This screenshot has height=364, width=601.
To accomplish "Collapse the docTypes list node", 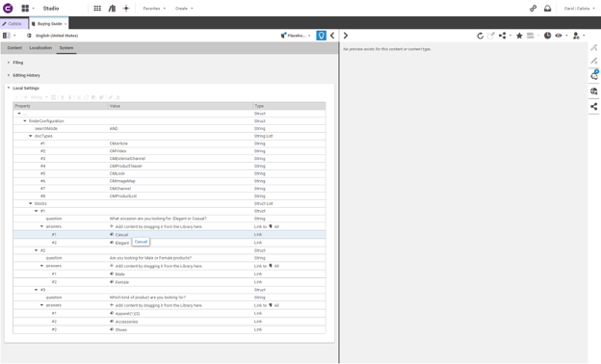I will pos(31,136).
